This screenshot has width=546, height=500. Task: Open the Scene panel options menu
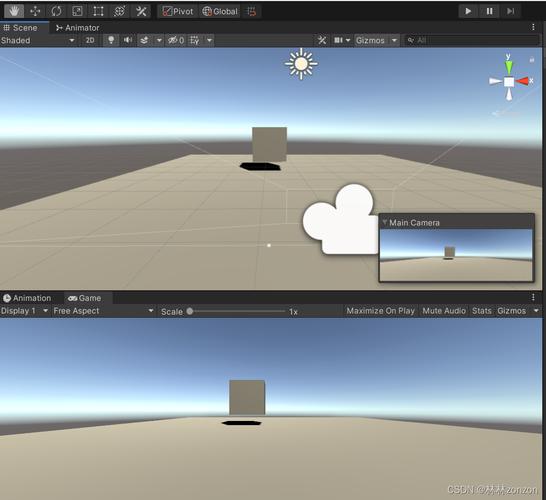[533, 27]
